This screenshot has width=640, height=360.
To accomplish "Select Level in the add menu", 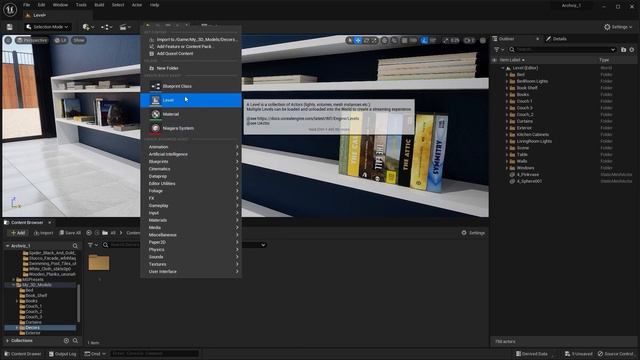I will (191, 100).
